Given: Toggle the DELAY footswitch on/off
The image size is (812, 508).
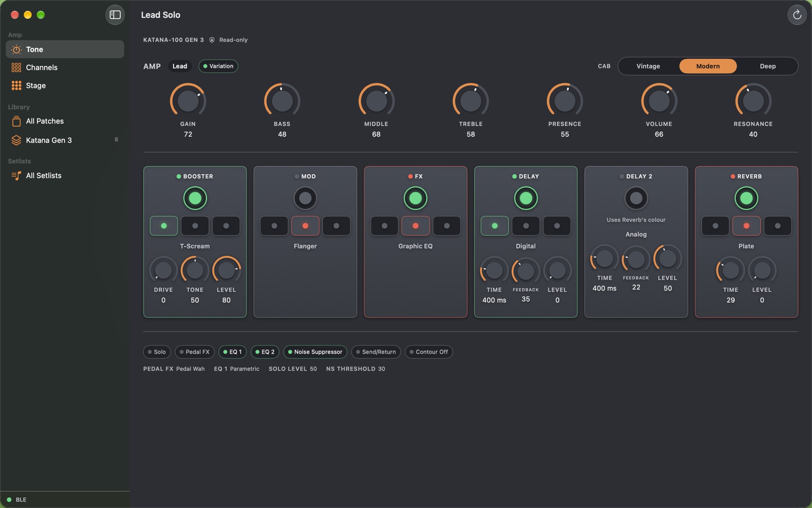Looking at the screenshot, I should (x=526, y=199).
